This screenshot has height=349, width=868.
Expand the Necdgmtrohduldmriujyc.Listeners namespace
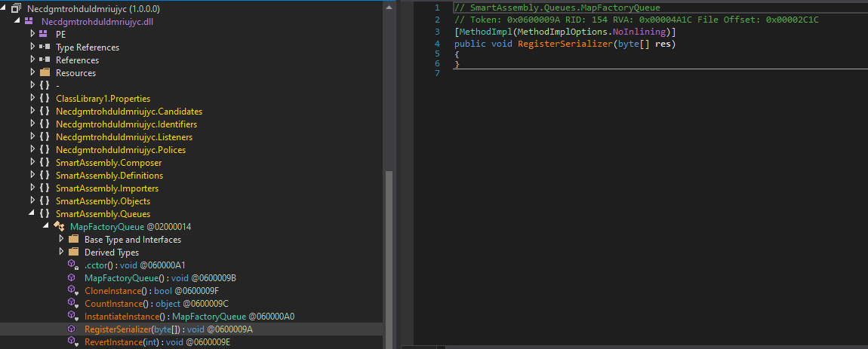click(32, 136)
